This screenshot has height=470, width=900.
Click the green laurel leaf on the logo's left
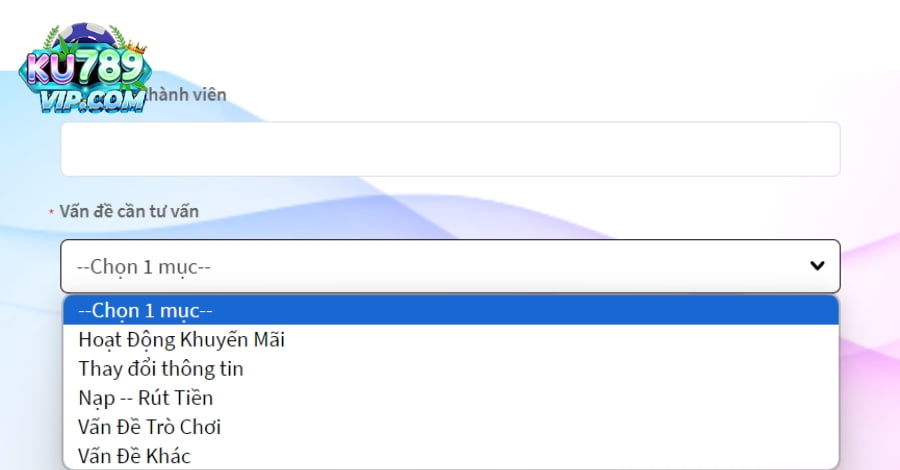53,38
